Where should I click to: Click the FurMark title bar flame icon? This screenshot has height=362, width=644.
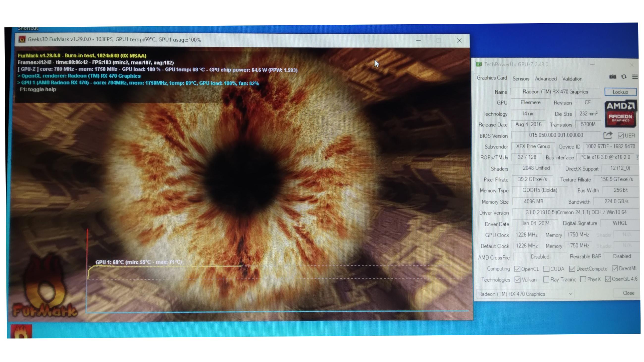(22, 40)
